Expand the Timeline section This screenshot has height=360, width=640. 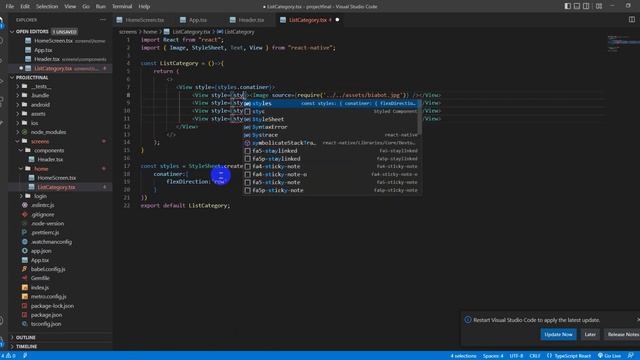12,346
